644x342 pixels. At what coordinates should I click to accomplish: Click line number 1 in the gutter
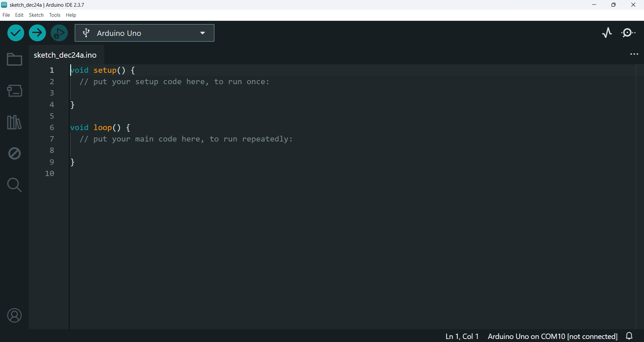pos(52,70)
